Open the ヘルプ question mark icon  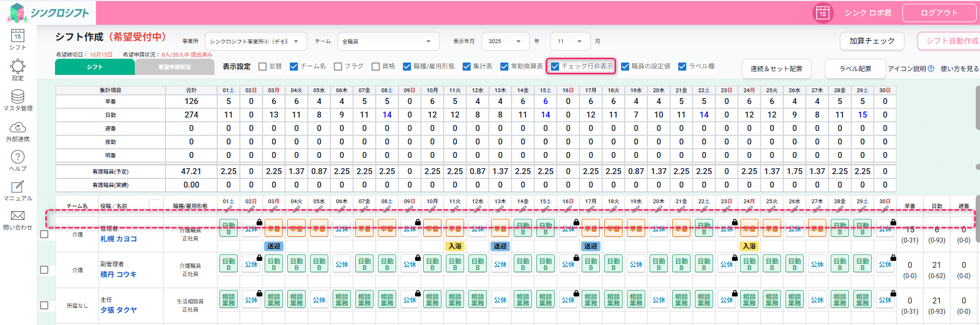(18, 157)
